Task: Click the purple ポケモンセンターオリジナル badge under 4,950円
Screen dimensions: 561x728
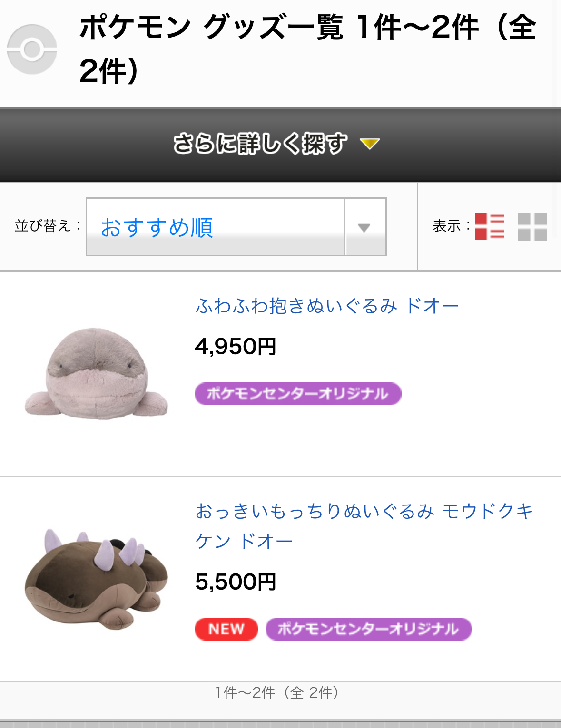Action: click(x=298, y=394)
